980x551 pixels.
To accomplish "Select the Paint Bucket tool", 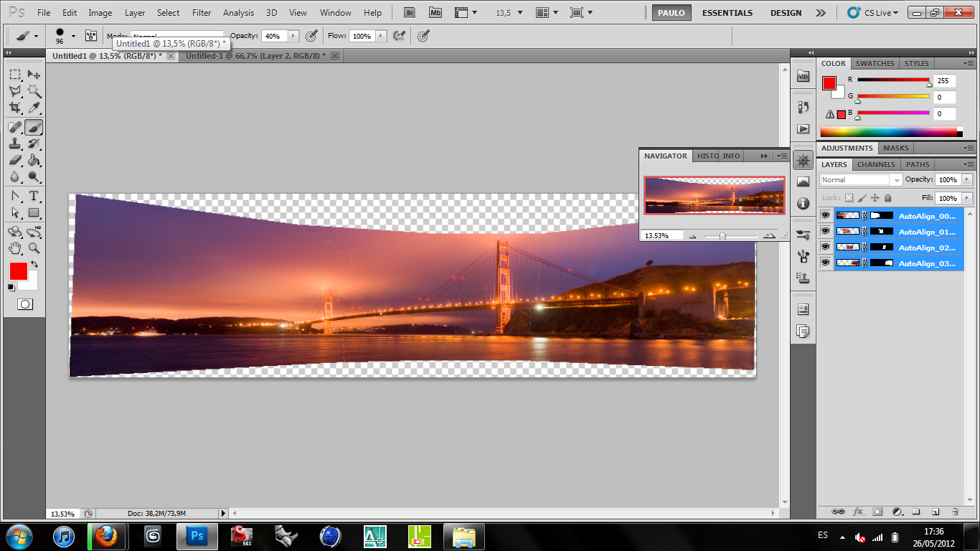I will click(x=34, y=160).
